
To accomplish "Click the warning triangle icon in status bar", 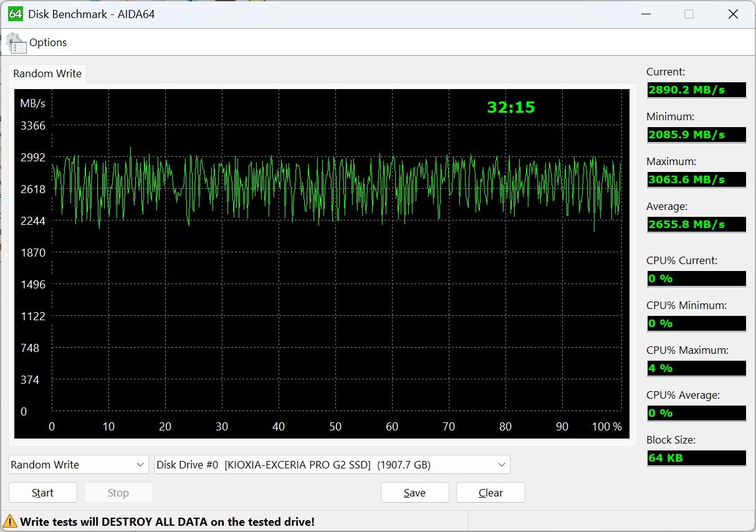I will pyautogui.click(x=11, y=521).
